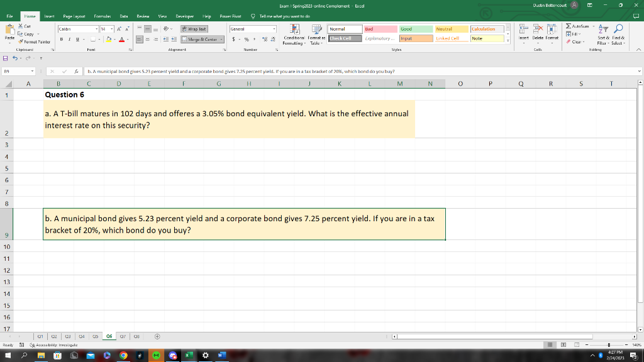
Task: Open the Q7 sheet tab
Action: tap(123, 337)
